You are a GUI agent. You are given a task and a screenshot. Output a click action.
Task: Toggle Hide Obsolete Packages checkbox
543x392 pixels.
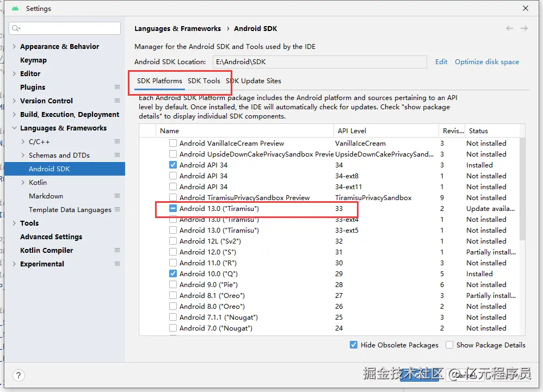click(x=354, y=345)
